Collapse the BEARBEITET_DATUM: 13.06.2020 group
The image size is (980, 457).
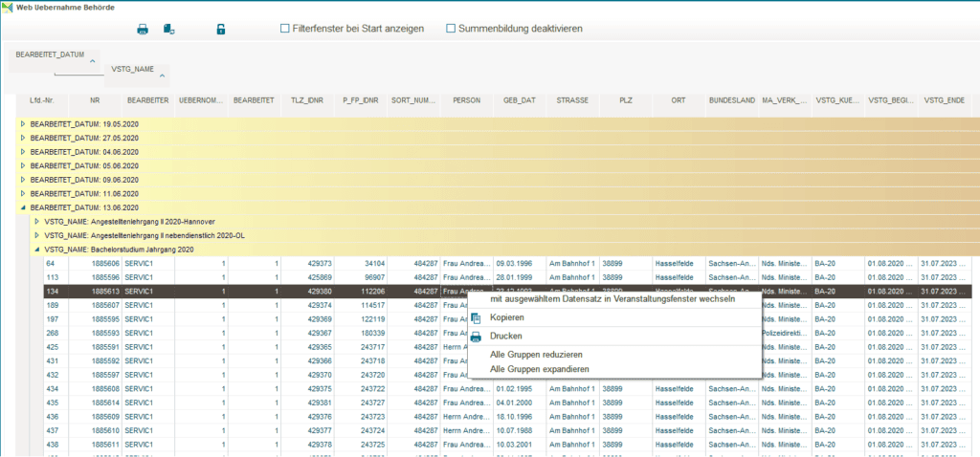click(x=23, y=207)
